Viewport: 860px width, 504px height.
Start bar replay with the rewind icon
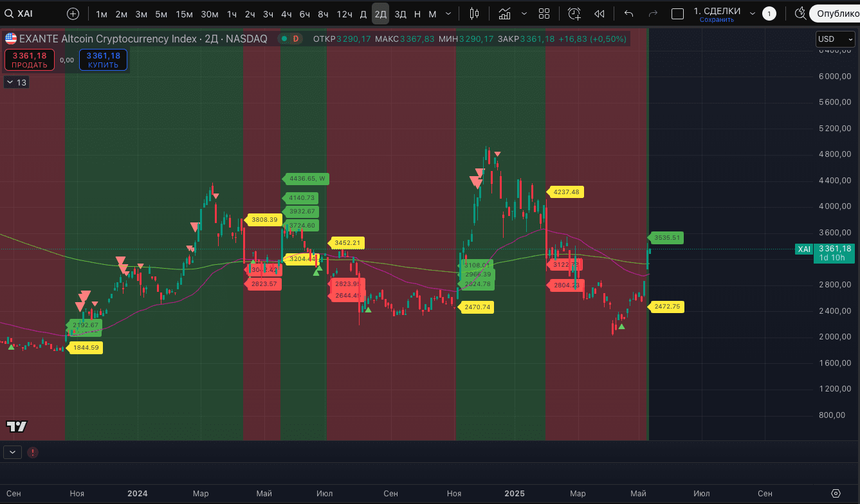pos(599,13)
